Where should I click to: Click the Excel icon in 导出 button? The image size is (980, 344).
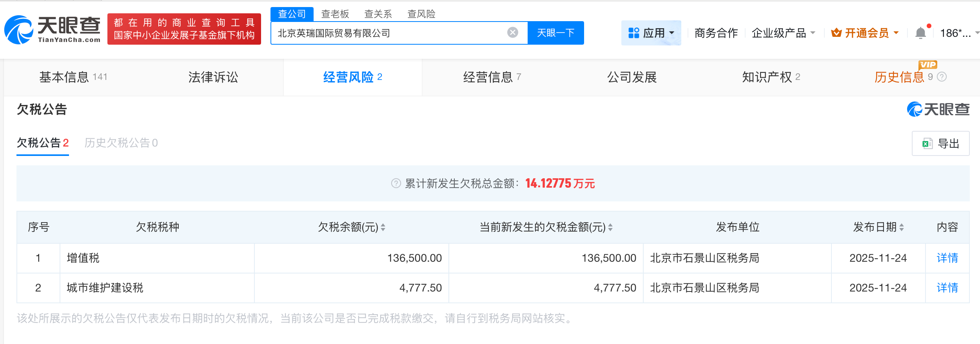click(927, 144)
